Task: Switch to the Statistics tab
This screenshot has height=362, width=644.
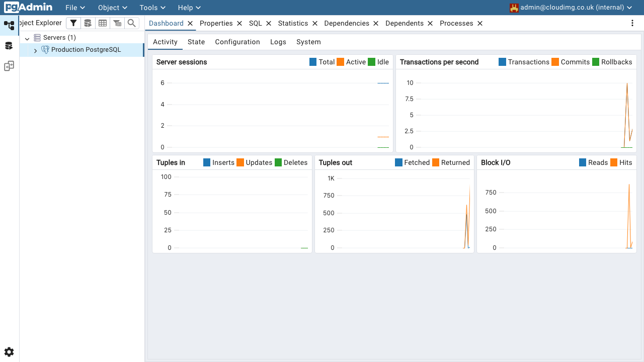Action: (293, 23)
